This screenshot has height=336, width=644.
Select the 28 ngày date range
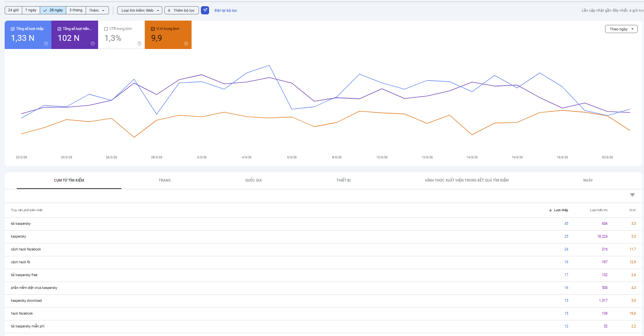(x=53, y=10)
